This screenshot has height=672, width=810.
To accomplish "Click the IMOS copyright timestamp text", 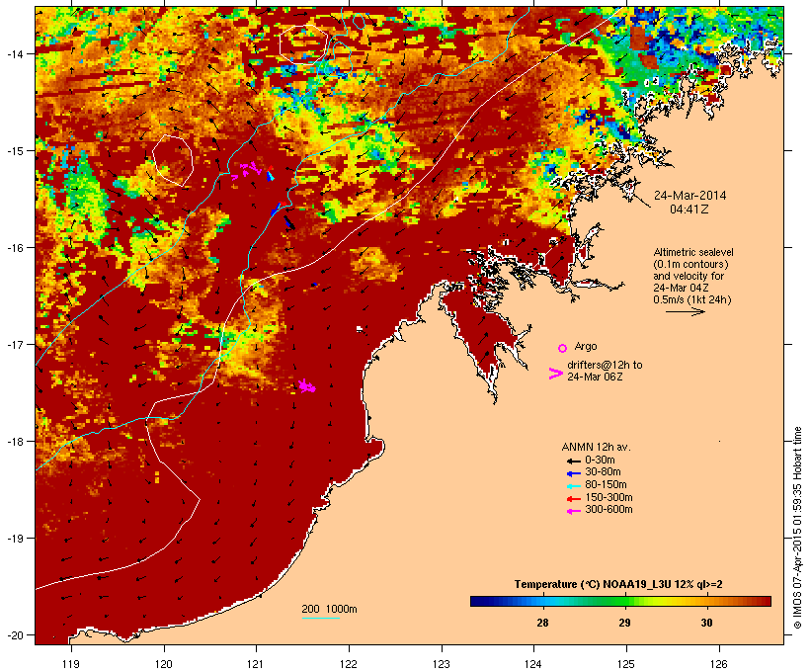I will pyautogui.click(x=797, y=528).
